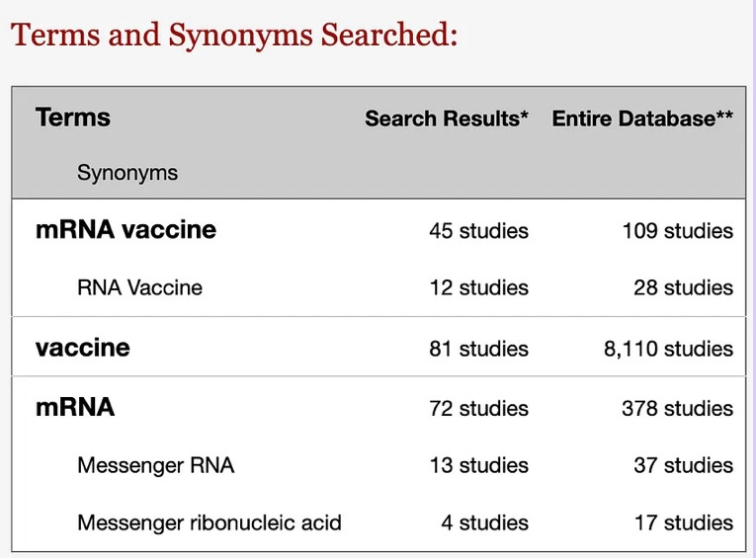Click '8,110 studies' in Entire Database

[x=668, y=349]
